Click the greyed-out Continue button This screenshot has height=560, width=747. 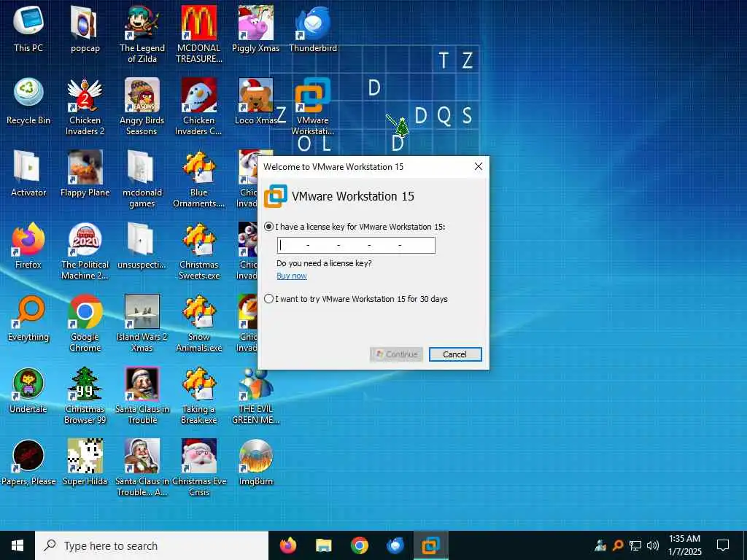pos(396,354)
